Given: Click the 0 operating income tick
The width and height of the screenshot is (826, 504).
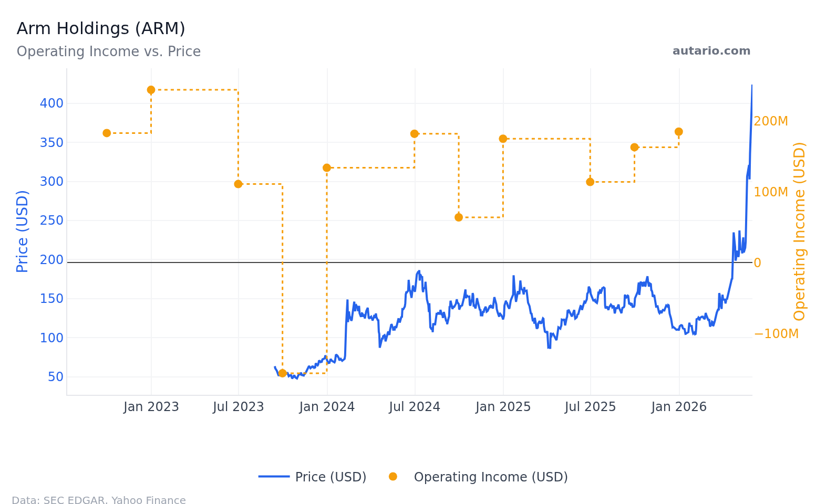Looking at the screenshot, I should point(757,263).
